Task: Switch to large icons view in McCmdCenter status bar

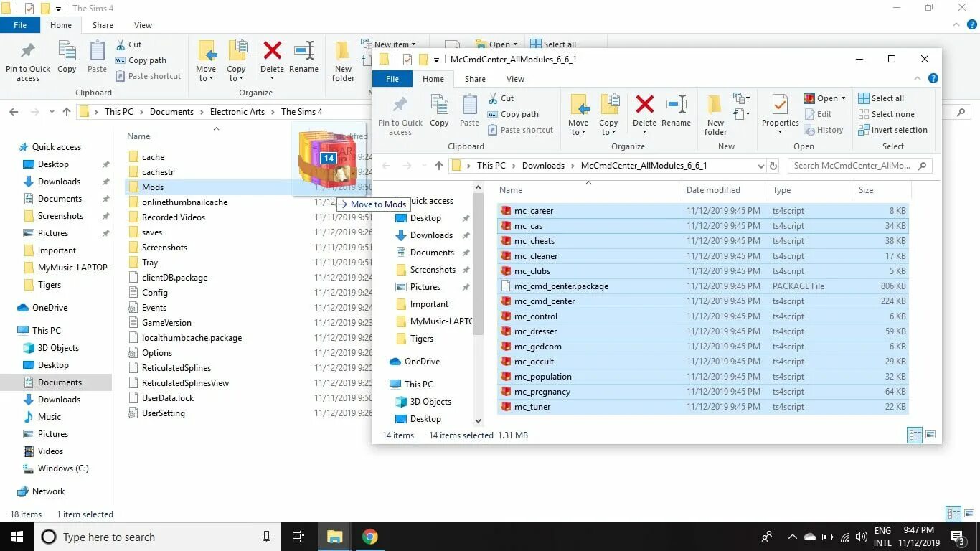Action: [x=930, y=435]
